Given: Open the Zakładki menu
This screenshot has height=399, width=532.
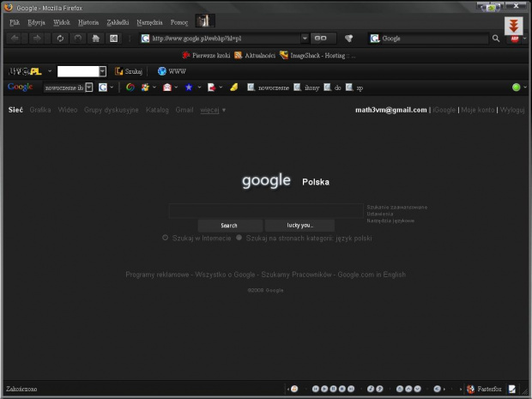Looking at the screenshot, I should (x=118, y=22).
